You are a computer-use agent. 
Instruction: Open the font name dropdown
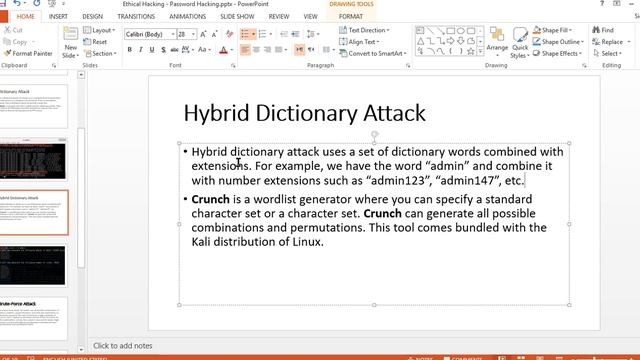pos(173,34)
